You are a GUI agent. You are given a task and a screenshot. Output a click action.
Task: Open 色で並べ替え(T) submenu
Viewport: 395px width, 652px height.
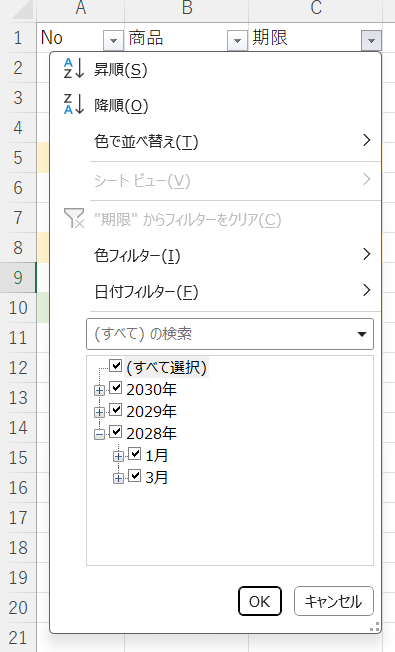tap(215, 141)
